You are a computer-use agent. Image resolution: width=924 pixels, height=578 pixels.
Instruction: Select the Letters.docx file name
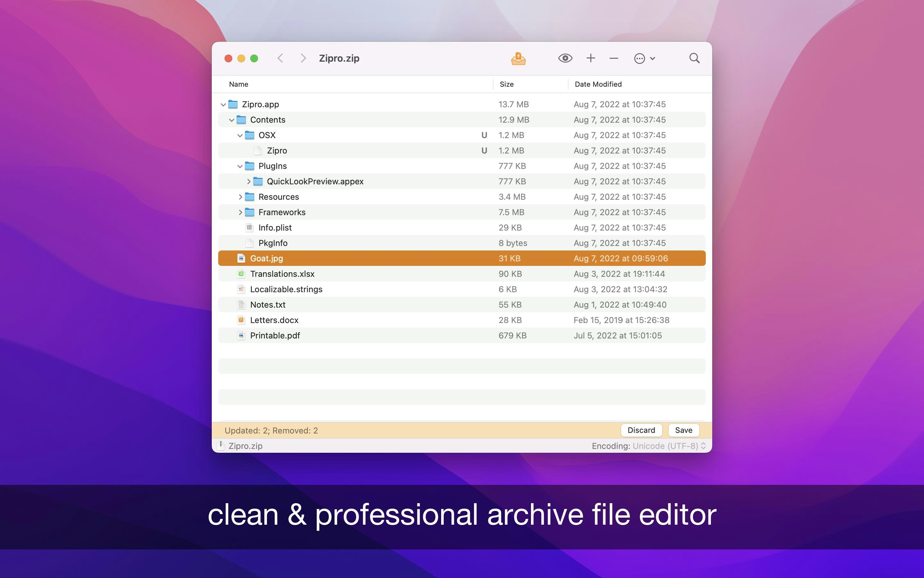pyautogui.click(x=274, y=320)
